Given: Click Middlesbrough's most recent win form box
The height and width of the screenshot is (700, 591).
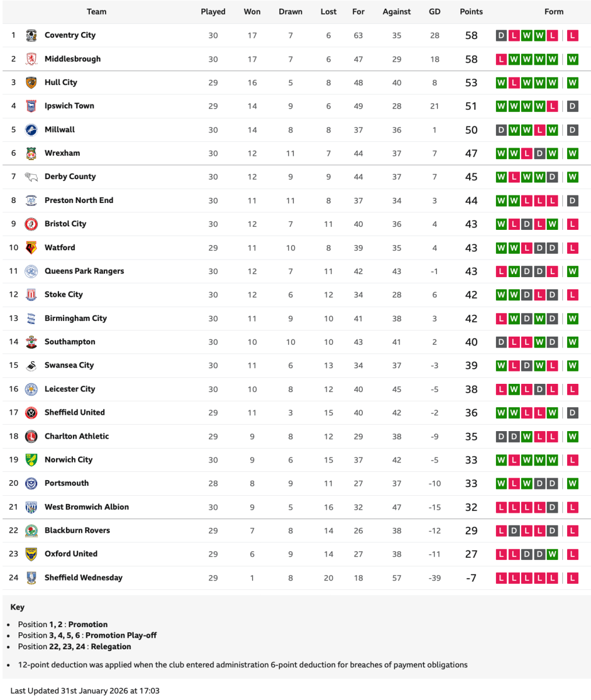Looking at the screenshot, I should click(x=572, y=59).
